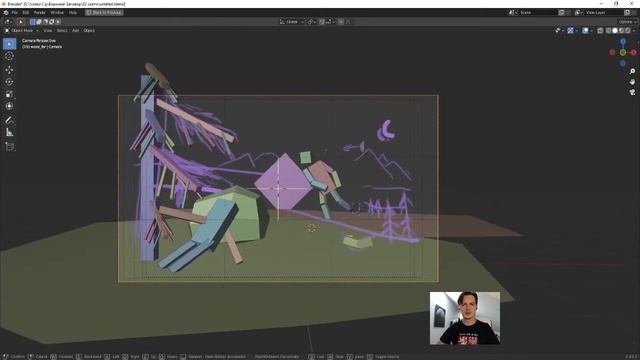Open viewport View menu
This screenshot has width=640, height=360.
pyautogui.click(x=48, y=31)
